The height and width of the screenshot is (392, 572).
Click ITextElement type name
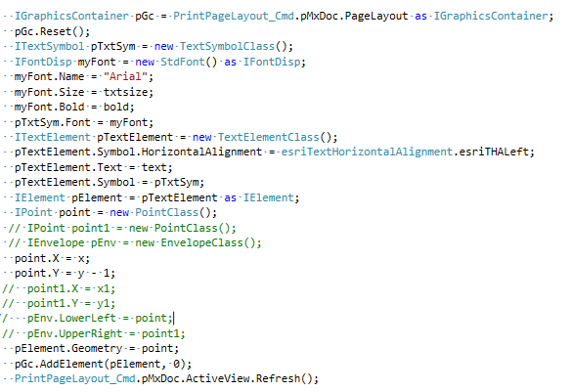click(52, 137)
